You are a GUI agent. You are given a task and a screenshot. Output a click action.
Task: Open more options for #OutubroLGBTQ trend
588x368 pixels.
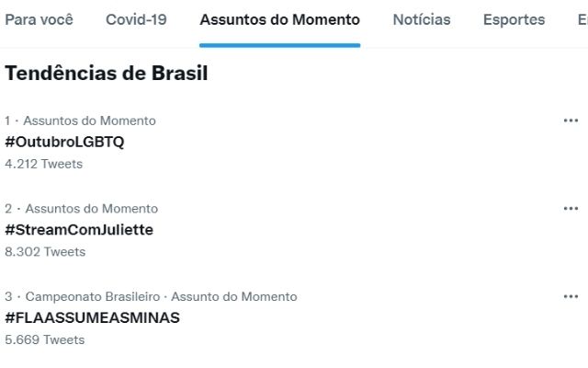pyautogui.click(x=571, y=121)
